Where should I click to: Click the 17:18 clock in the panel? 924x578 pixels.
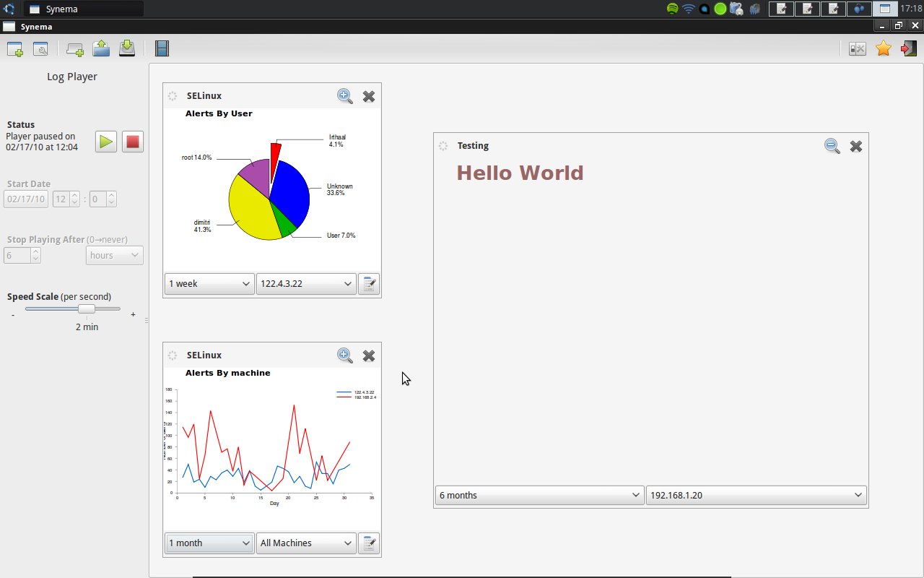click(x=911, y=9)
